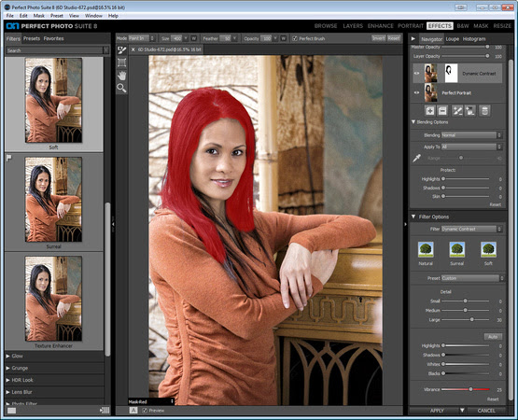Select the Surreal preset thumbnail

(x=53, y=199)
